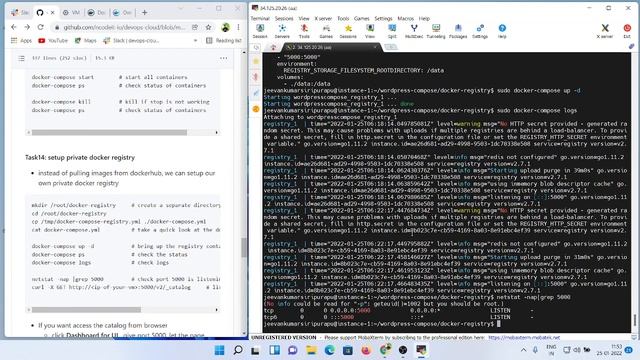Enable the MultiExec toolbar icon
This screenshot has width=640, height=360.
(414, 31)
